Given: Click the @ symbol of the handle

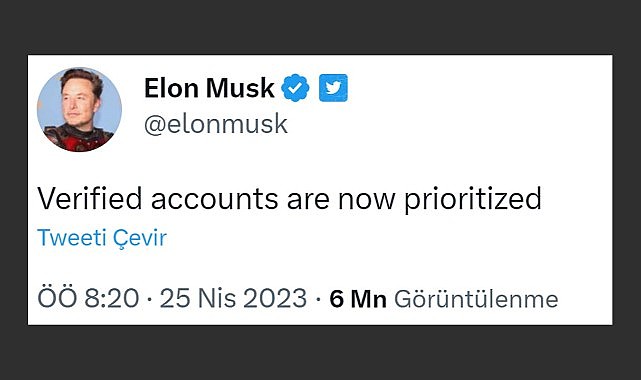Looking at the screenshot, I should (x=154, y=125).
